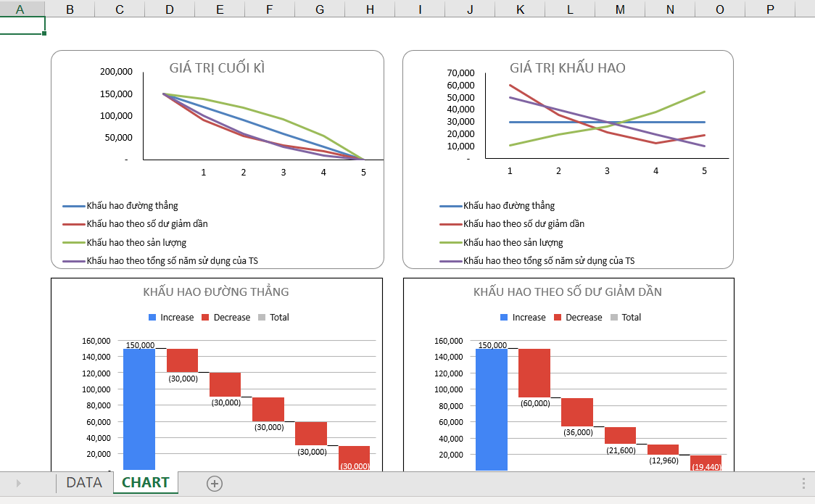Viewport: 815px width, 504px height.
Task: Click red Decrease legend swatch in right waterfall chart
Action: click(x=558, y=318)
